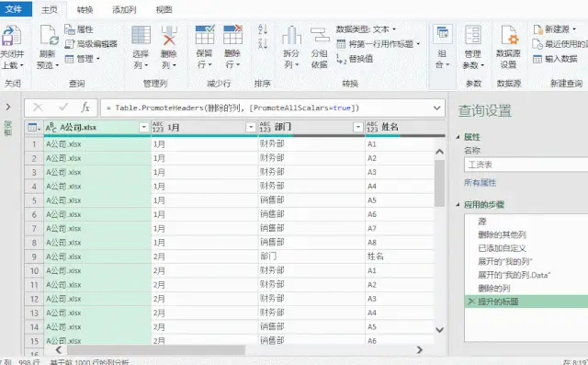Collapse the Properties (属性) section
The height and width of the screenshot is (365, 588).
(x=458, y=137)
